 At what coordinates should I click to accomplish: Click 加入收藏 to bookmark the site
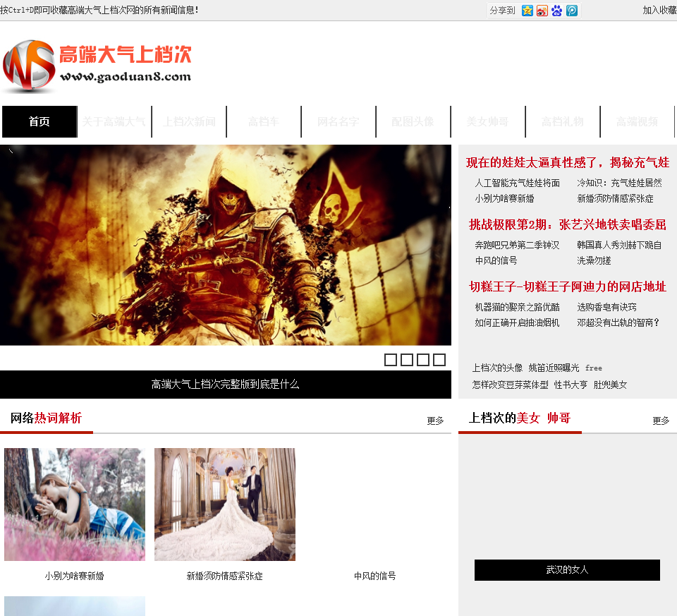point(659,11)
